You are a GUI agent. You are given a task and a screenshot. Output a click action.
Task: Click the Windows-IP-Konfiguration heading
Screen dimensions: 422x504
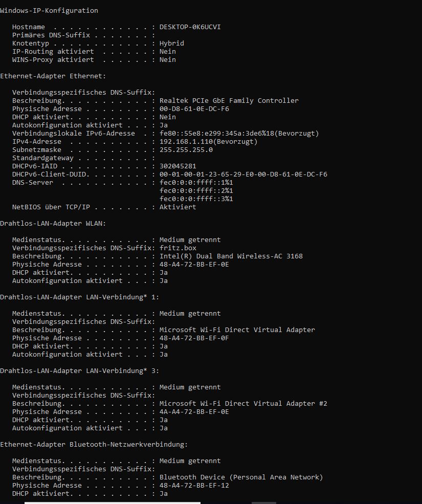coord(49,11)
